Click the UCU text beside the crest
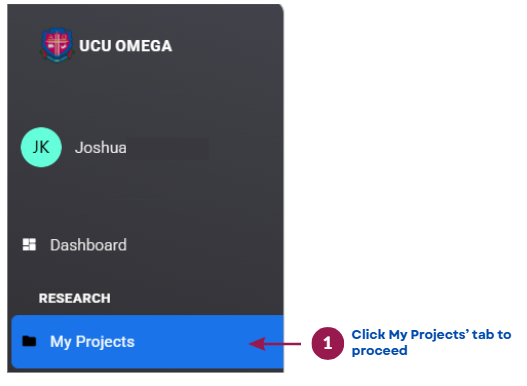Viewport: 527px width, 386px height. [95, 46]
